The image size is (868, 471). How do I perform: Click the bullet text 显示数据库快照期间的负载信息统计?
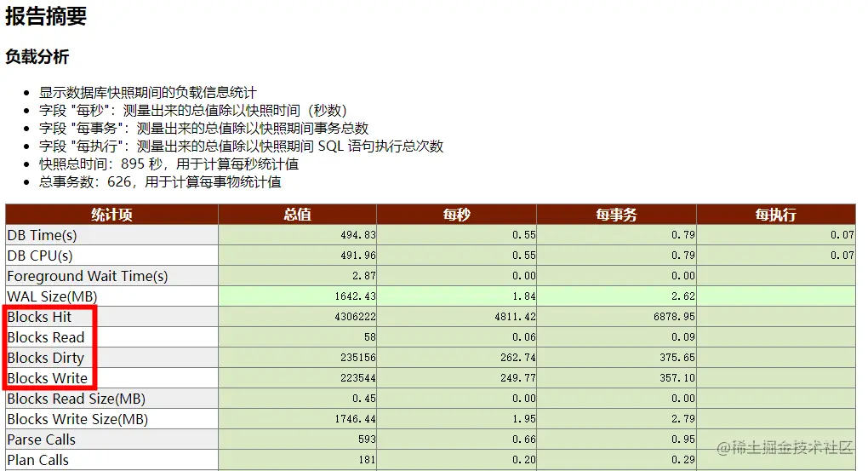(x=148, y=93)
